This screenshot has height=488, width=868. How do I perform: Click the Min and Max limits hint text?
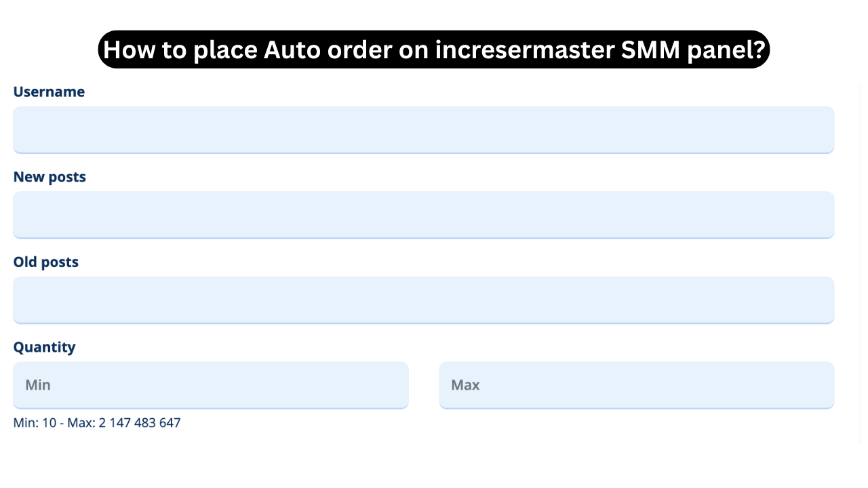click(96, 422)
